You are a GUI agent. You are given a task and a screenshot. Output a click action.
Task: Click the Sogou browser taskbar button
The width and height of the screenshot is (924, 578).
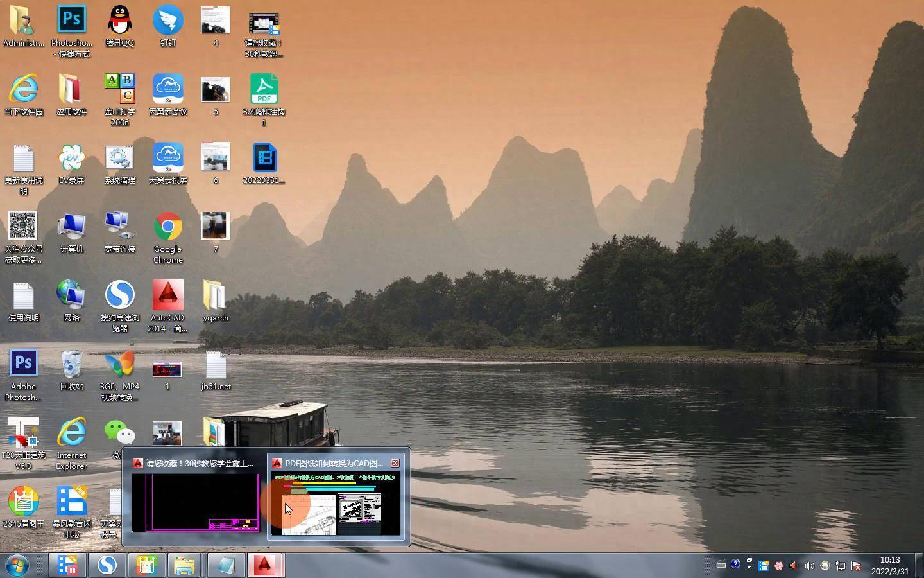107,565
